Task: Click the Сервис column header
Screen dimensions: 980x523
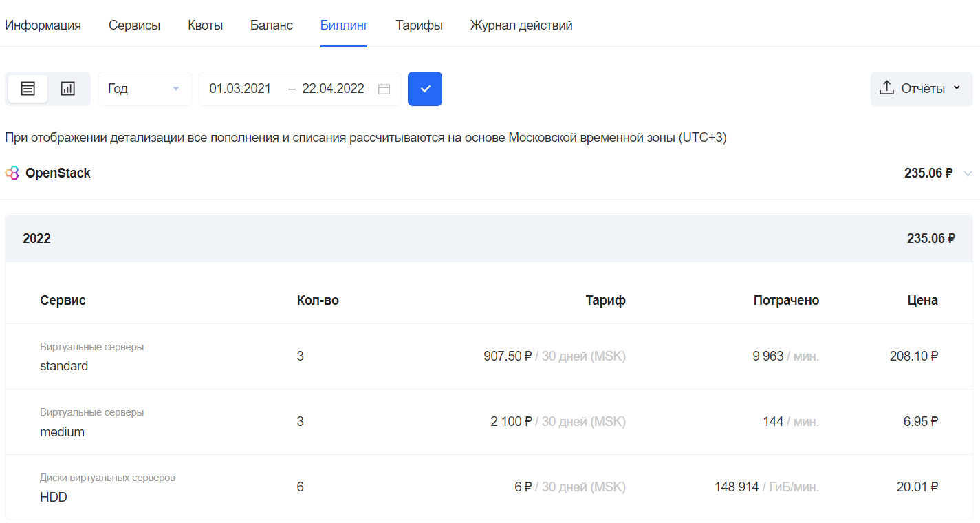Action: [x=63, y=301]
